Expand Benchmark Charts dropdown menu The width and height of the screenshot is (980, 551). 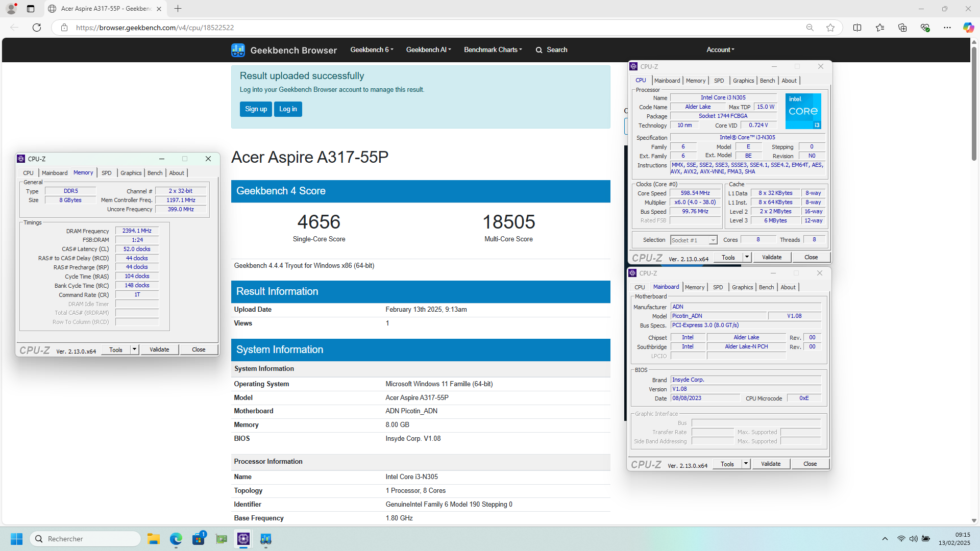coord(493,50)
